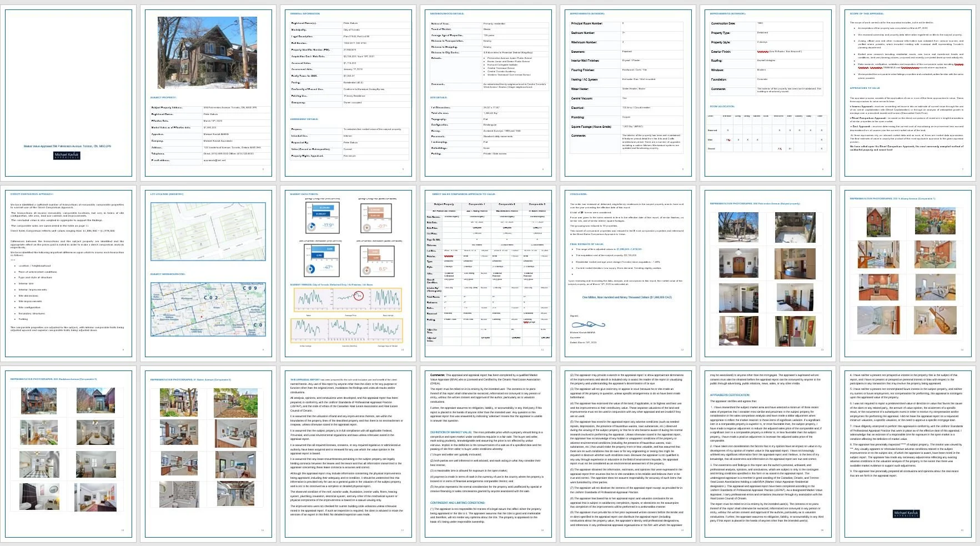Click the "APPROACHES TO VALUE" heading
This screenshot has width=980, height=546.
tap(865, 88)
